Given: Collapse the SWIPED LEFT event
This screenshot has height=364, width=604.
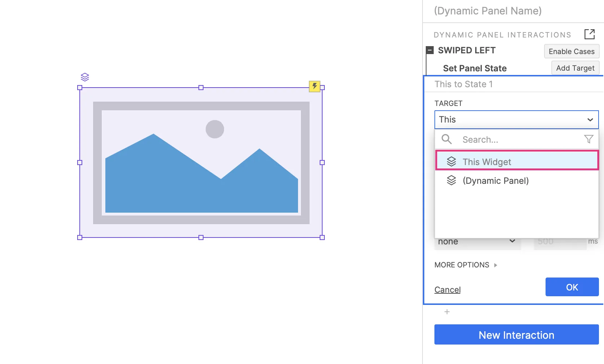Looking at the screenshot, I should (x=430, y=50).
